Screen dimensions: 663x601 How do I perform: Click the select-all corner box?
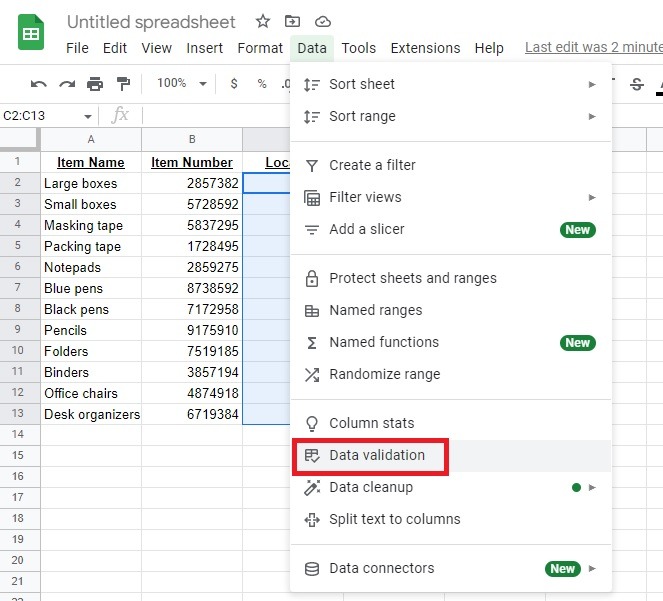(x=20, y=139)
